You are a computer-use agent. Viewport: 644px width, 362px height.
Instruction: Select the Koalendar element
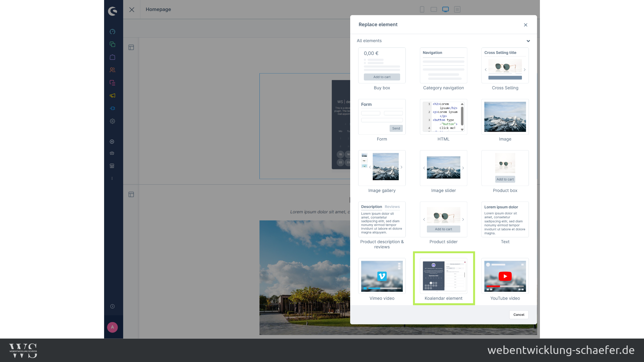(443, 276)
